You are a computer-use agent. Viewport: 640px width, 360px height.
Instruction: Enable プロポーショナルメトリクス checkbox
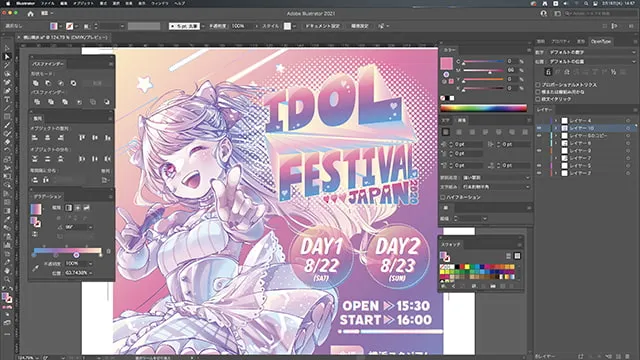tap(538, 85)
